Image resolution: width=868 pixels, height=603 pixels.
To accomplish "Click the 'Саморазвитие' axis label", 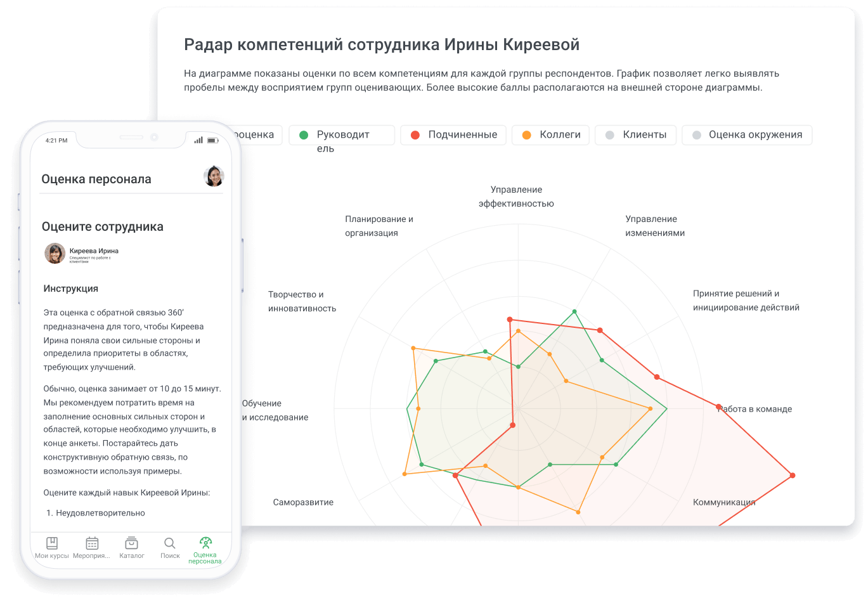I will pyautogui.click(x=303, y=502).
